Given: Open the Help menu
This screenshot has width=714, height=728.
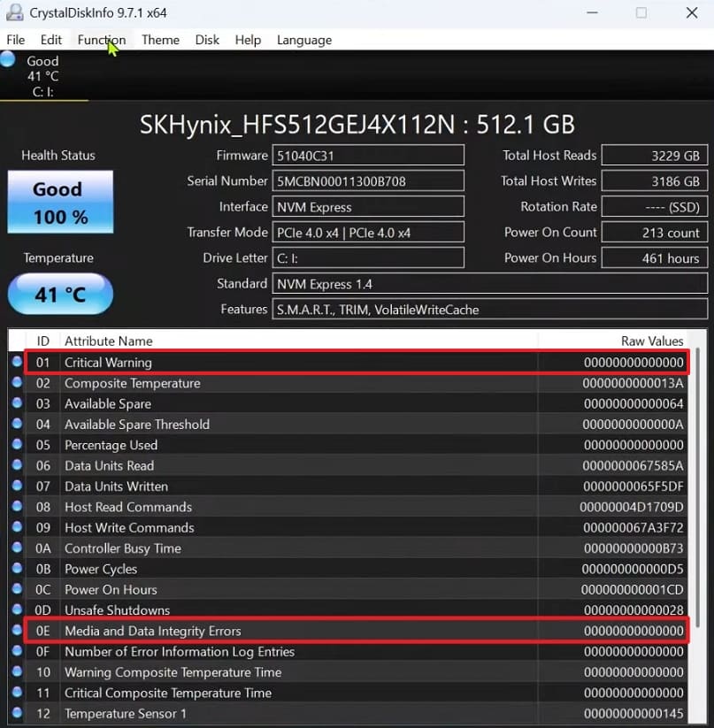Looking at the screenshot, I should tap(248, 40).
